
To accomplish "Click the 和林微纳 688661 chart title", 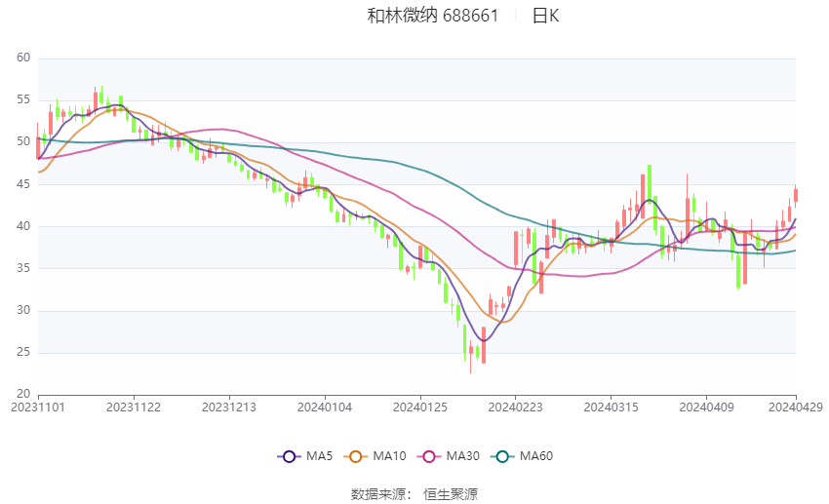I will 432,16.
